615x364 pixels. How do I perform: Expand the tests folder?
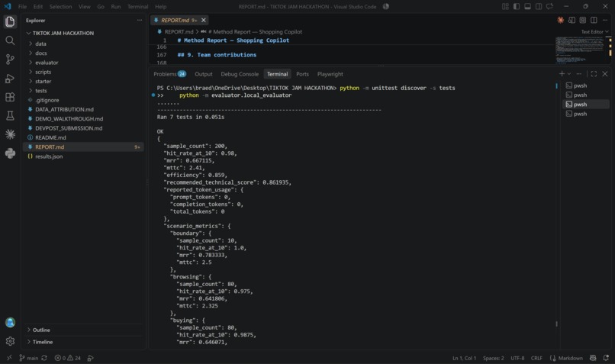pos(83,91)
